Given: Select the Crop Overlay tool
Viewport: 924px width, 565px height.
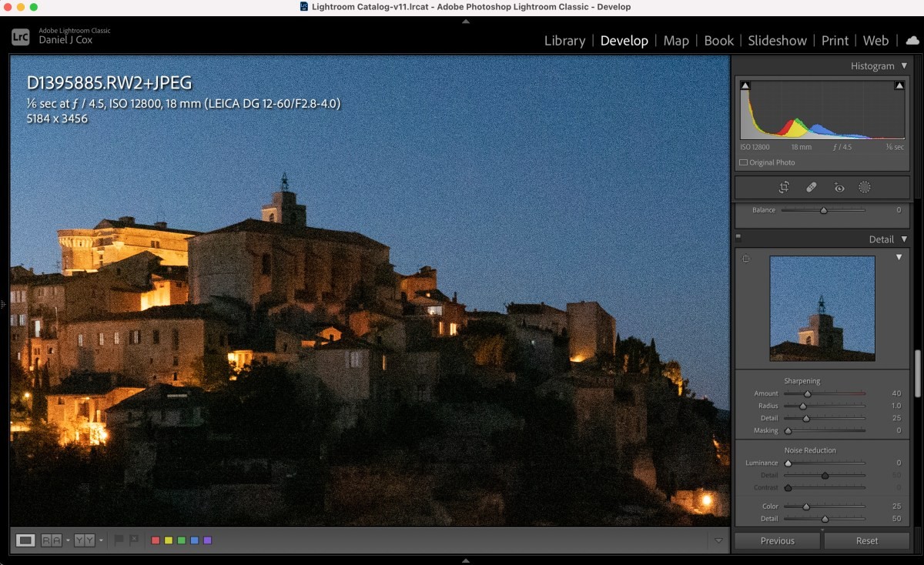Looking at the screenshot, I should [x=784, y=187].
